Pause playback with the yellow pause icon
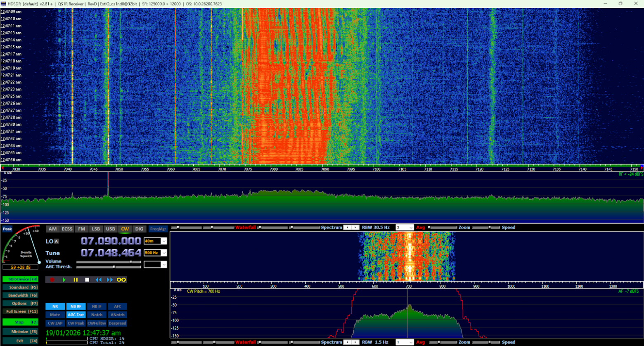 point(76,280)
